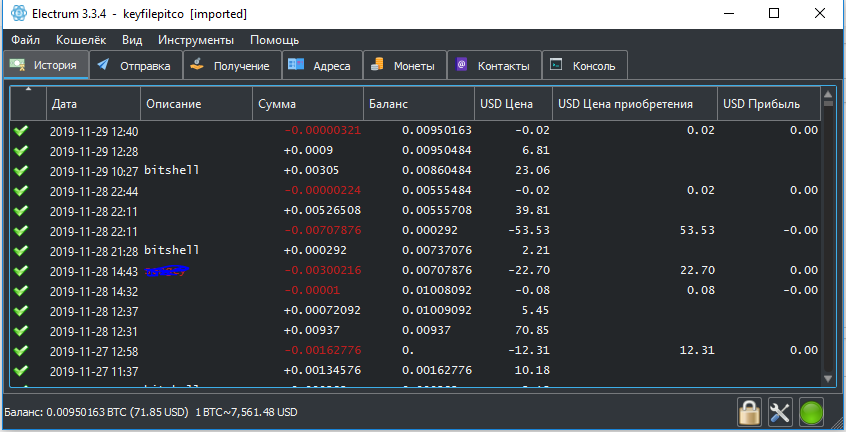Select the amount -0.00300216
The height and width of the screenshot is (432, 846).
pos(323,270)
